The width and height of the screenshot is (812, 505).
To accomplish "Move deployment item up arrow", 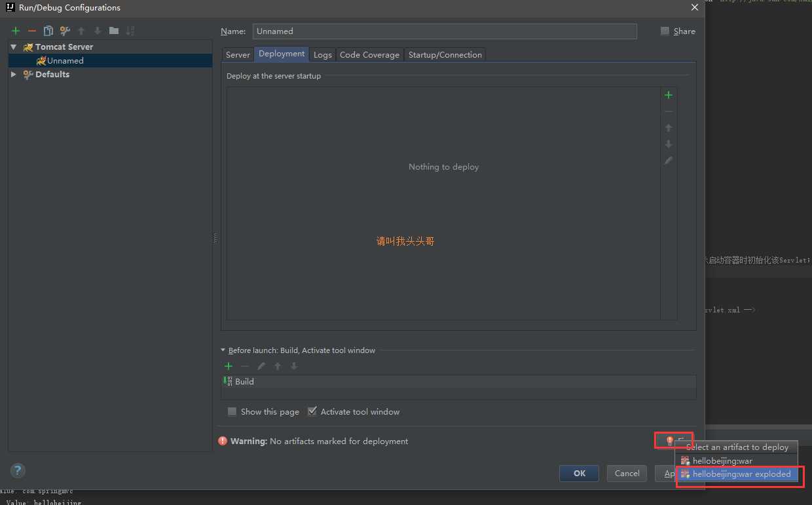I will pos(669,128).
